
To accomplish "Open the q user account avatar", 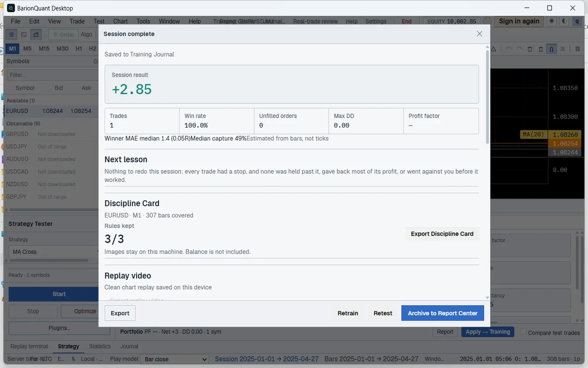I will (577, 21).
